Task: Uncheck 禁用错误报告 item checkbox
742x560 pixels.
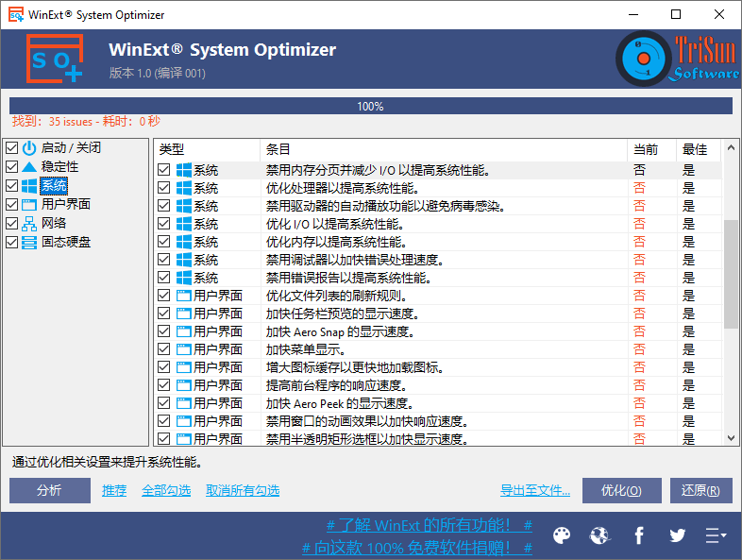Action: click(163, 278)
